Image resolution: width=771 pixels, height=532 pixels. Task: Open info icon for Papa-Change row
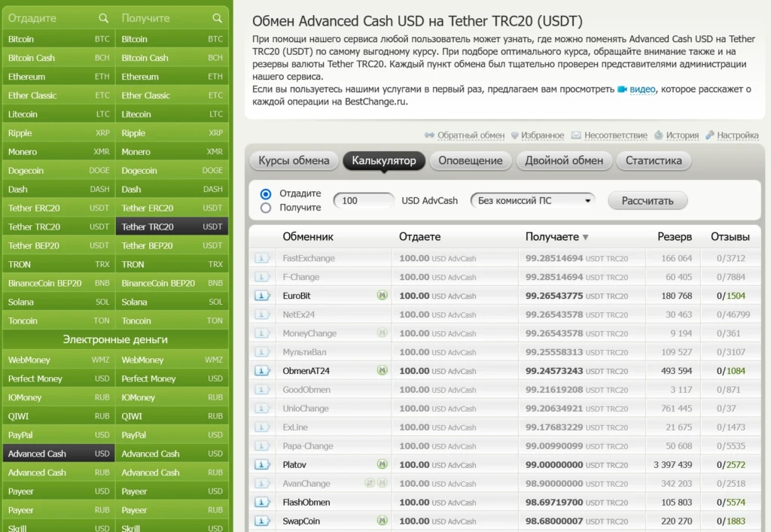262,446
